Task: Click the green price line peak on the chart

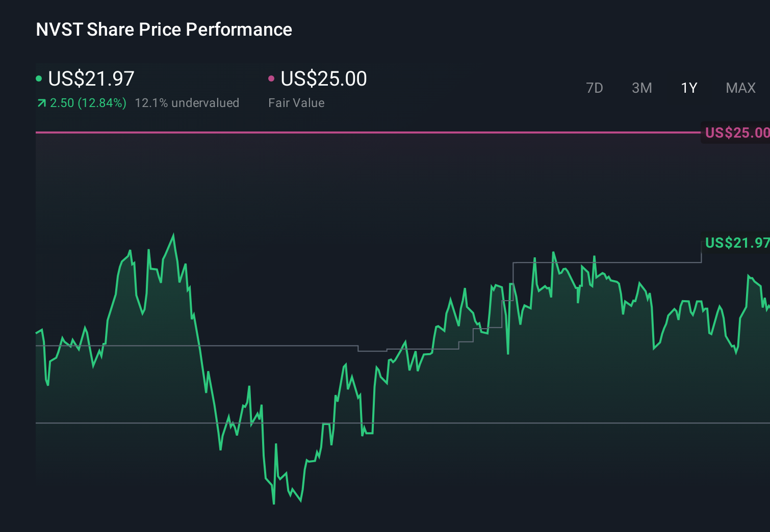Action: pos(173,234)
